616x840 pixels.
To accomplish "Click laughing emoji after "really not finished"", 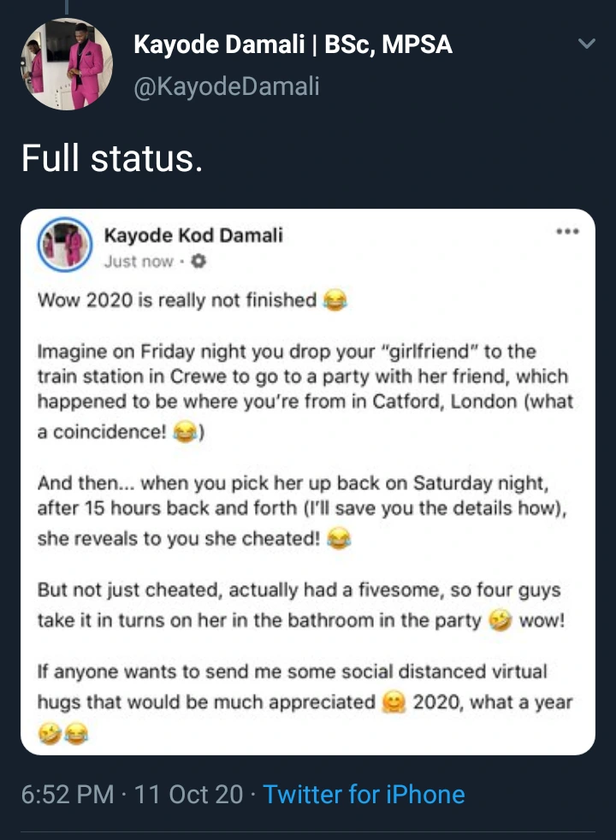I will click(333, 302).
